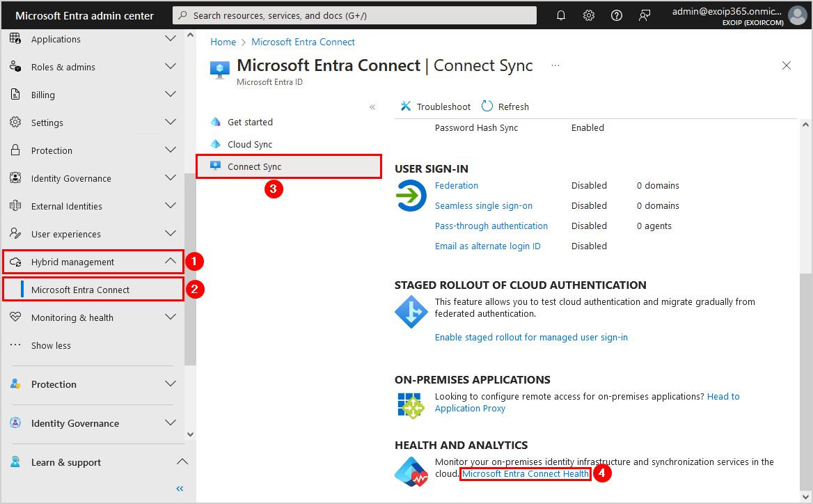Click the help question mark icon
The image size is (813, 504).
617,15
